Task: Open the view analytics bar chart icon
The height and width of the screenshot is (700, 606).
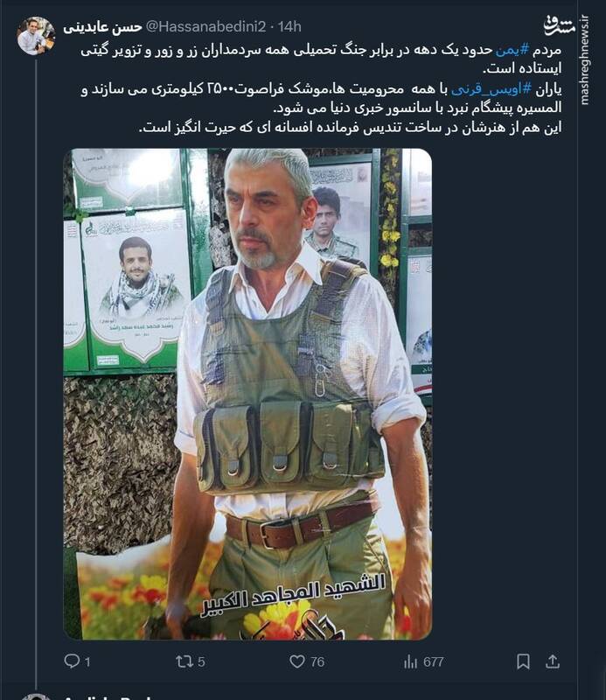Action: click(410, 662)
